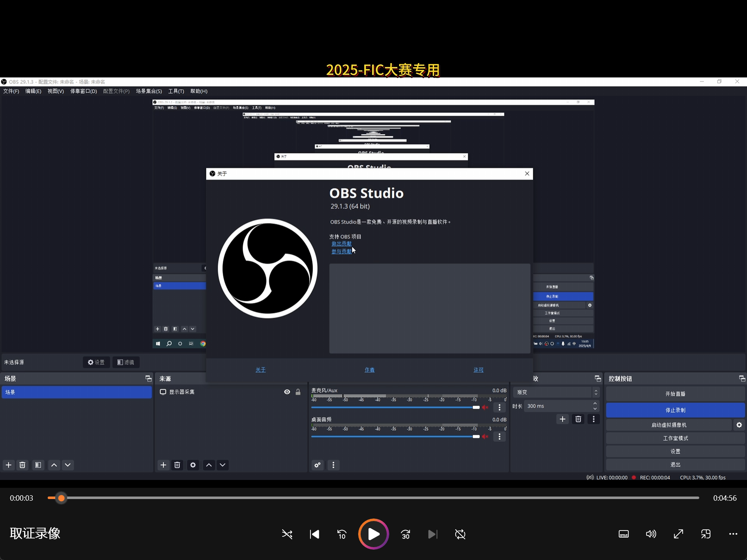Click the 停止录制 button
Screen dimensions: 747x560
click(675, 410)
